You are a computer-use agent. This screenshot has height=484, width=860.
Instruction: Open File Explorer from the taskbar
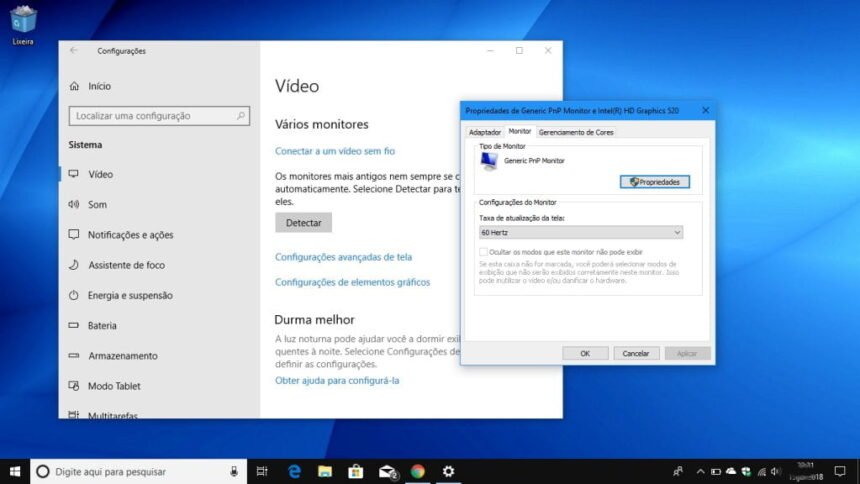tap(325, 471)
